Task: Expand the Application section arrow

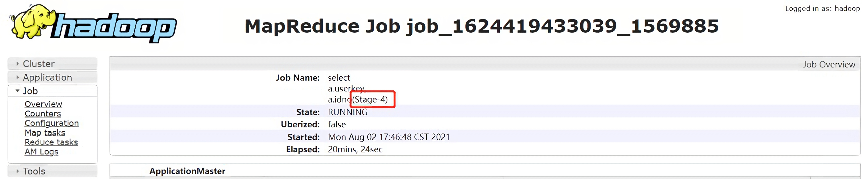Action: click(17, 77)
